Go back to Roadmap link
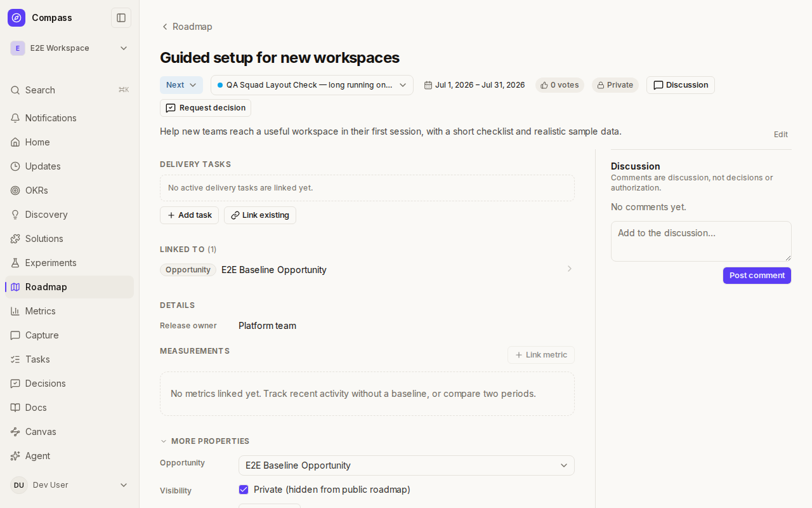Viewport: 812px width, 508px height. click(187, 27)
